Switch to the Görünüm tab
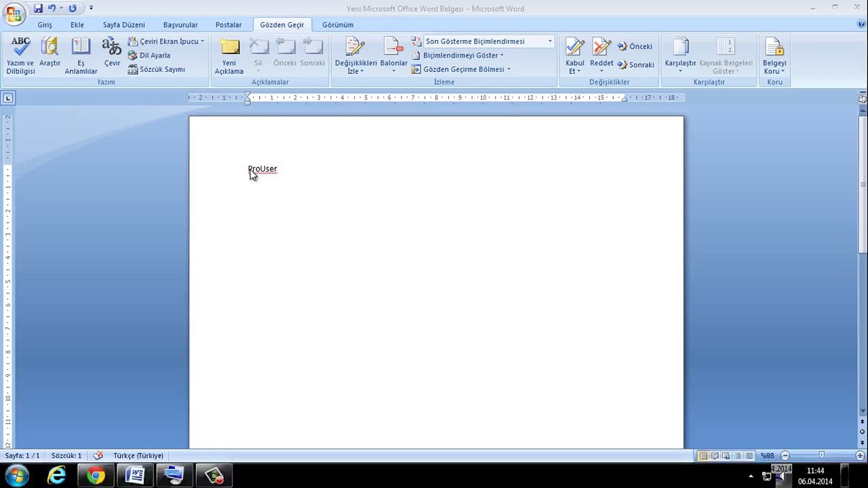The width and height of the screenshot is (868, 488). click(x=338, y=24)
